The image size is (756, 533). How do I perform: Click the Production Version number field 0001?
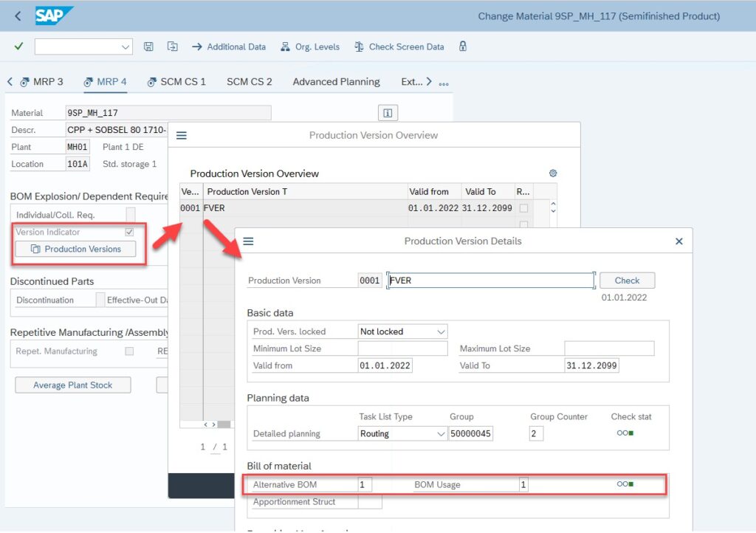(370, 281)
